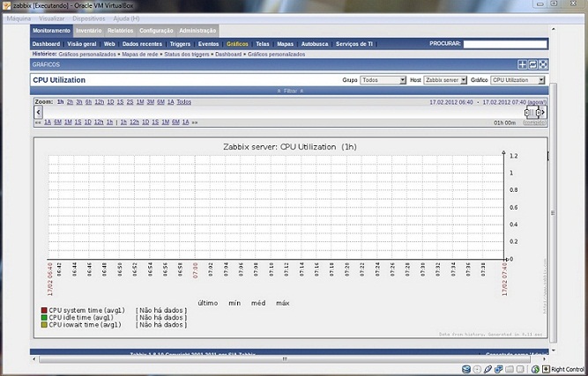588x376 pixels.
Task: Click the left arrow of the time scrollbar
Action: (38, 112)
